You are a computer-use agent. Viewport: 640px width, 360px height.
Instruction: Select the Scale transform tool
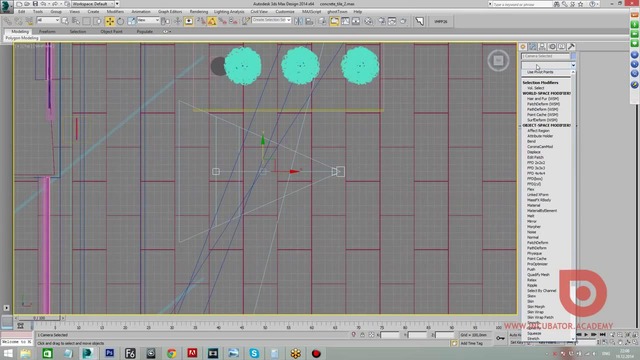(x=131, y=21)
